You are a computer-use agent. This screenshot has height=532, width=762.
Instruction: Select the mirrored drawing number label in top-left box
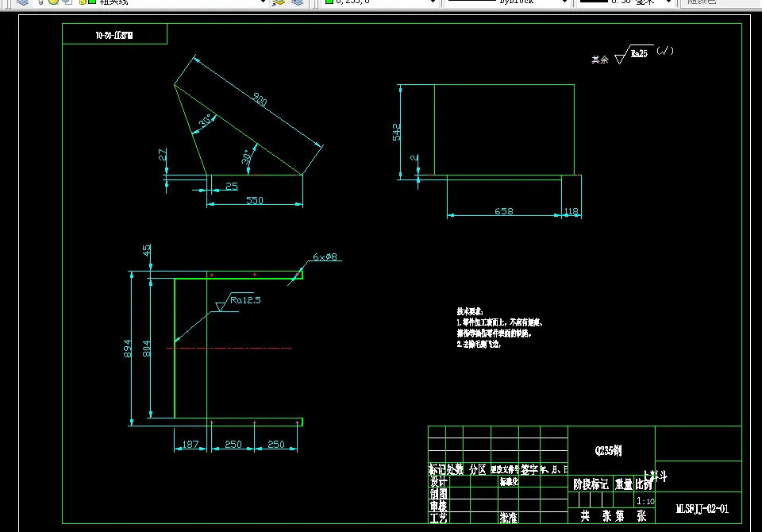tap(114, 35)
